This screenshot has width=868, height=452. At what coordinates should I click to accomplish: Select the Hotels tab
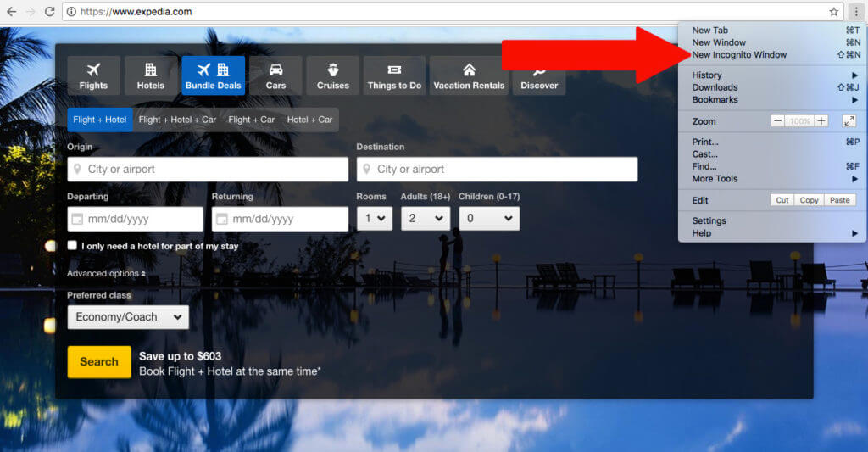coord(151,75)
